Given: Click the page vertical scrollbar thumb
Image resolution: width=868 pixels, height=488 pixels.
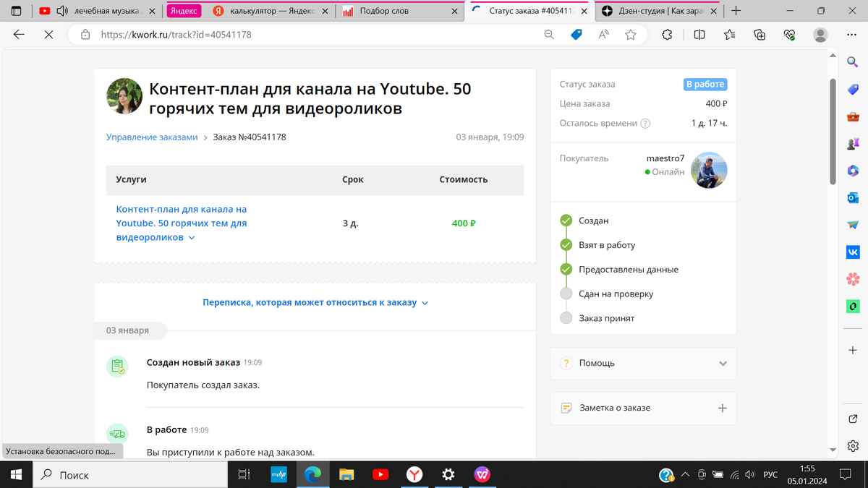Looking at the screenshot, I should 833,132.
